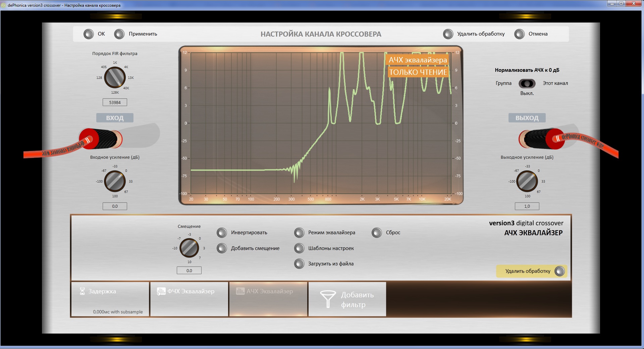Click the Смещение value field 0.0
Image resolution: width=644 pixels, height=349 pixels.
[x=189, y=270]
